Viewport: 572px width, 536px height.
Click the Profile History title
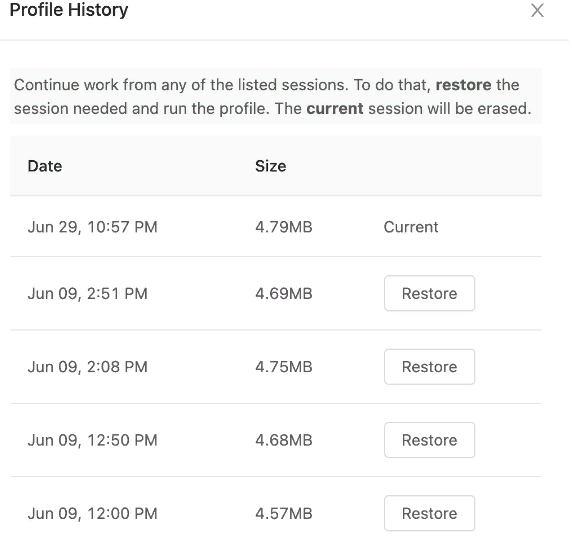pos(69,10)
